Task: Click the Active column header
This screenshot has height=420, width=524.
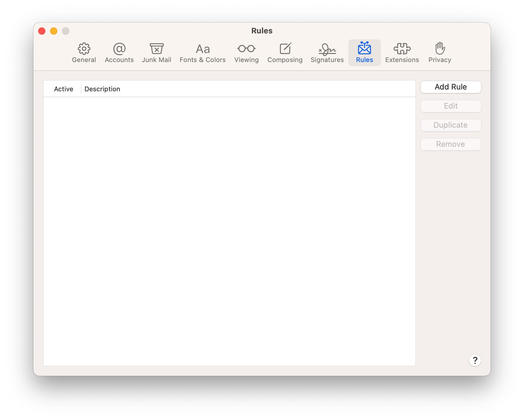Action: [63, 89]
